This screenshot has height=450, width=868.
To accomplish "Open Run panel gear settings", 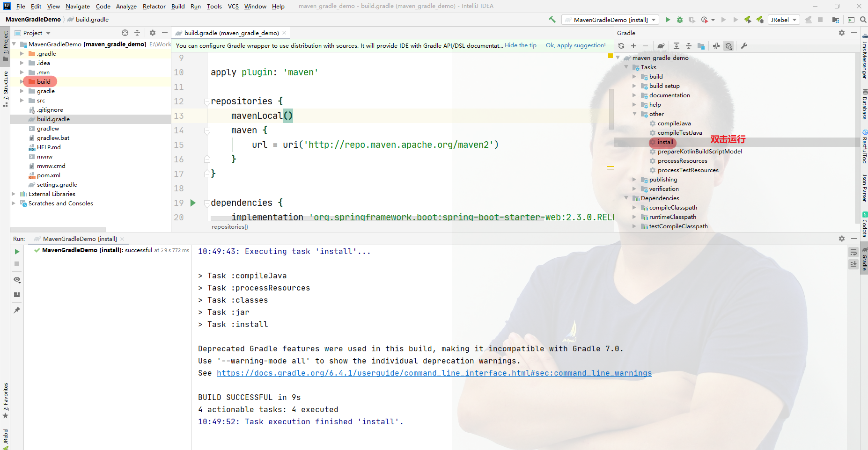I will 842,239.
